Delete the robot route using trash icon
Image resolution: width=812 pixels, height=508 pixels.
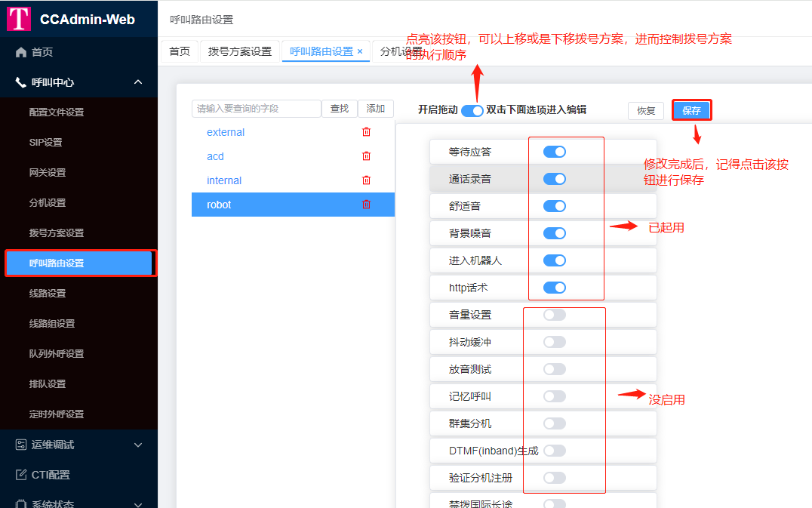[367, 204]
